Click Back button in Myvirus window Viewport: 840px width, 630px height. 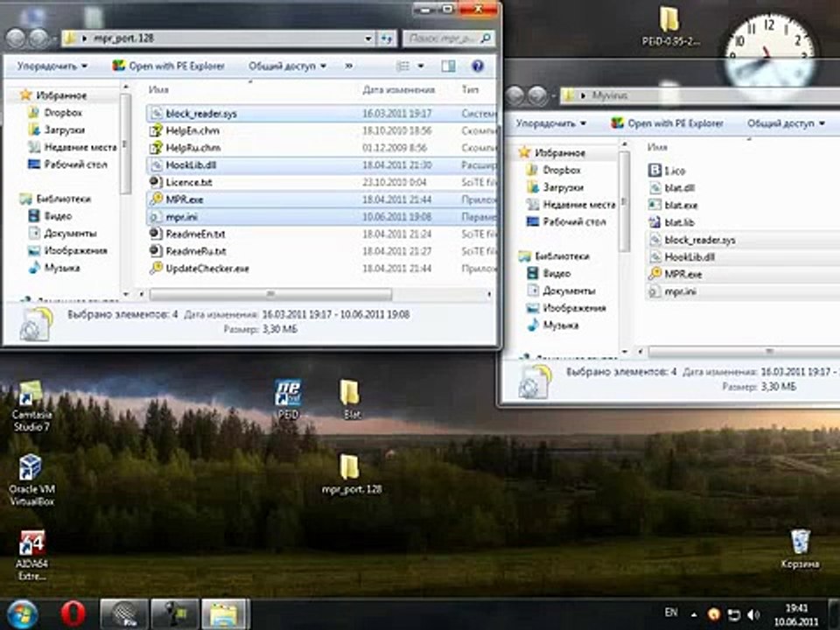[x=514, y=96]
